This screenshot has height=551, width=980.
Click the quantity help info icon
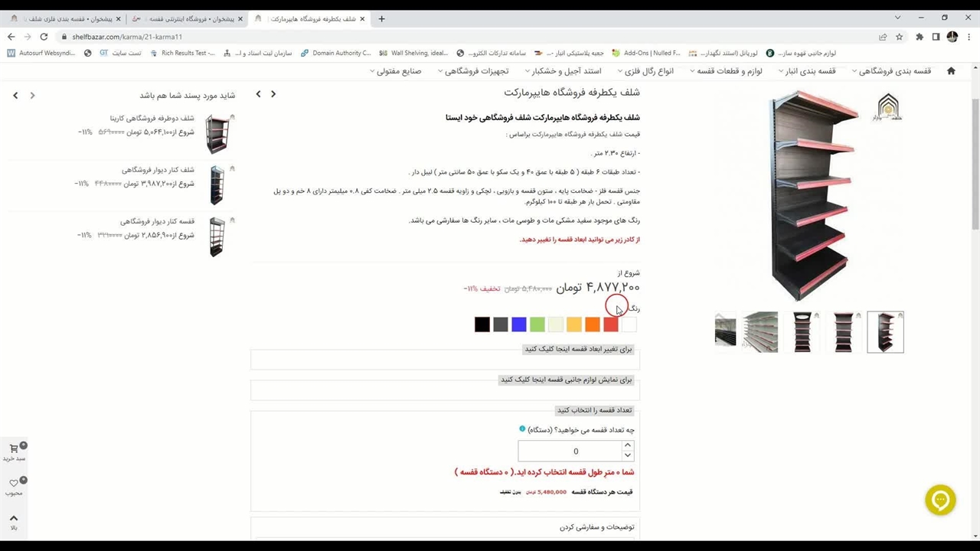pyautogui.click(x=522, y=429)
